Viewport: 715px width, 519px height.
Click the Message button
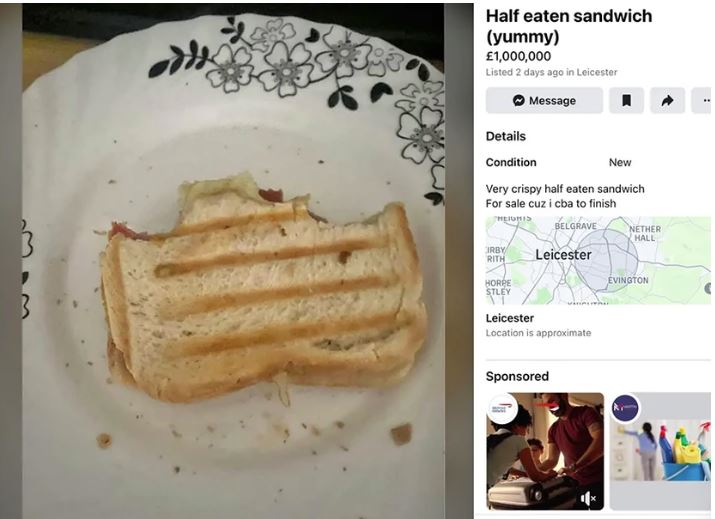click(x=544, y=100)
